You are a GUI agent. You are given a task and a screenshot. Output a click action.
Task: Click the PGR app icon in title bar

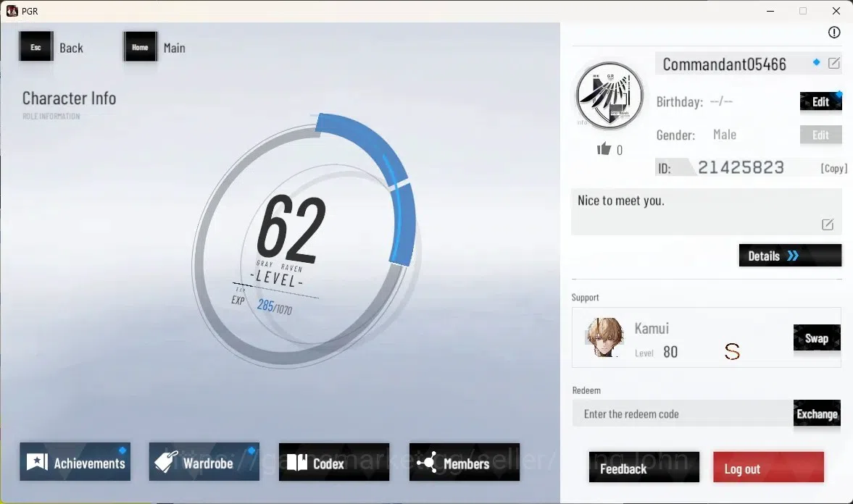point(12,11)
